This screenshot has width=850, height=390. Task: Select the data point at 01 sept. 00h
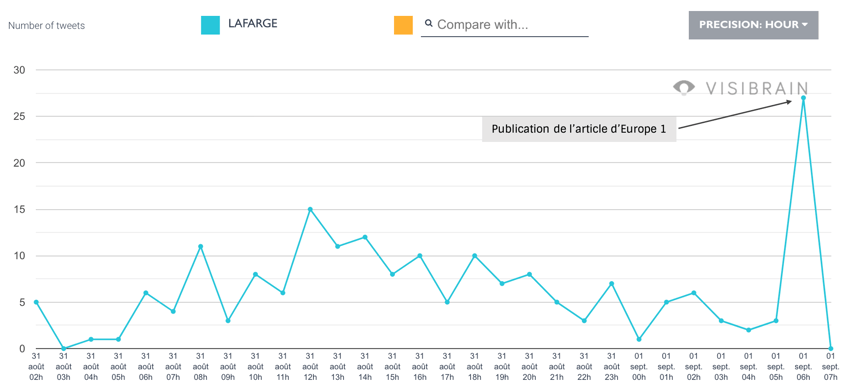(639, 340)
